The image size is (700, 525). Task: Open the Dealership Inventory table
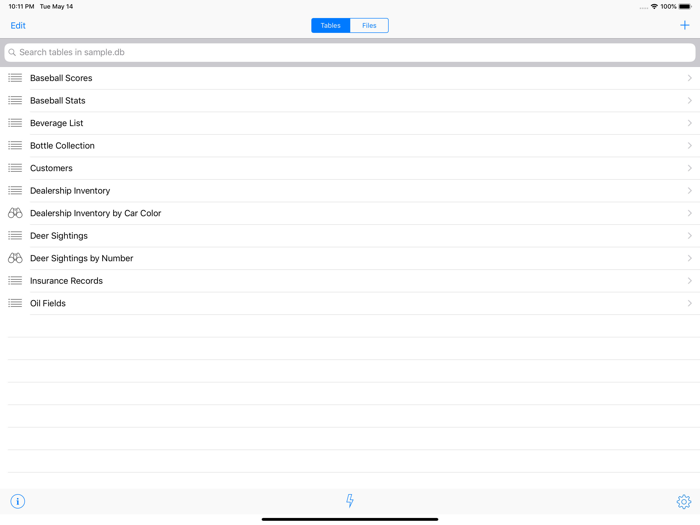[x=350, y=191]
